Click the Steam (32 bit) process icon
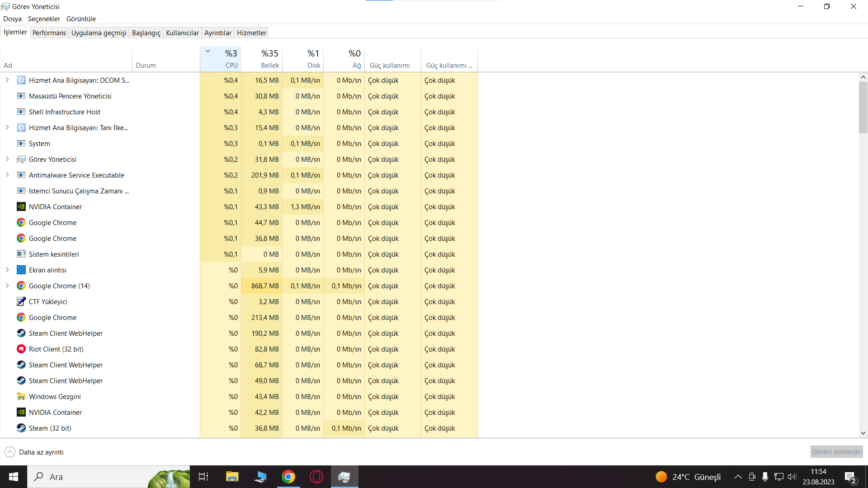Viewport: 868px width, 488px height. [21, 428]
